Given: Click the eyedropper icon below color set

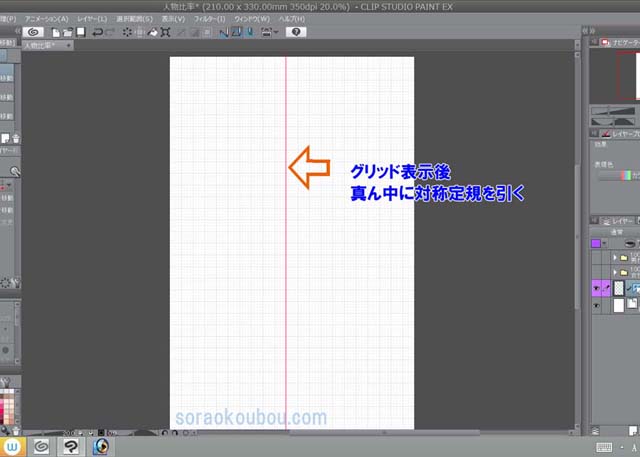Looking at the screenshot, I should 5,430.
